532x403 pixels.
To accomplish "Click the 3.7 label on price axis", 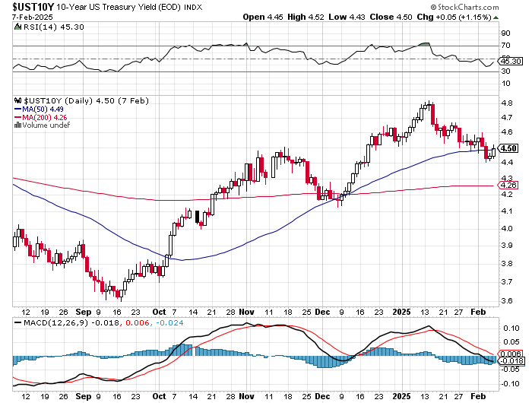I will 507,282.
